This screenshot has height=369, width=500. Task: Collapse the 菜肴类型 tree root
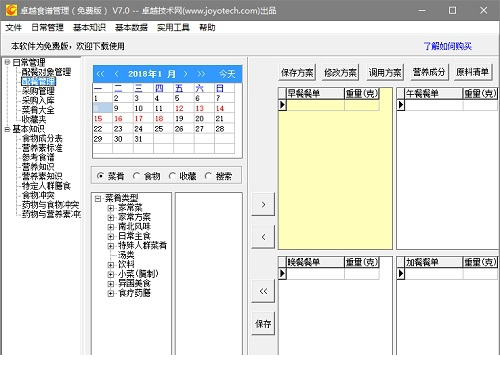point(98,199)
